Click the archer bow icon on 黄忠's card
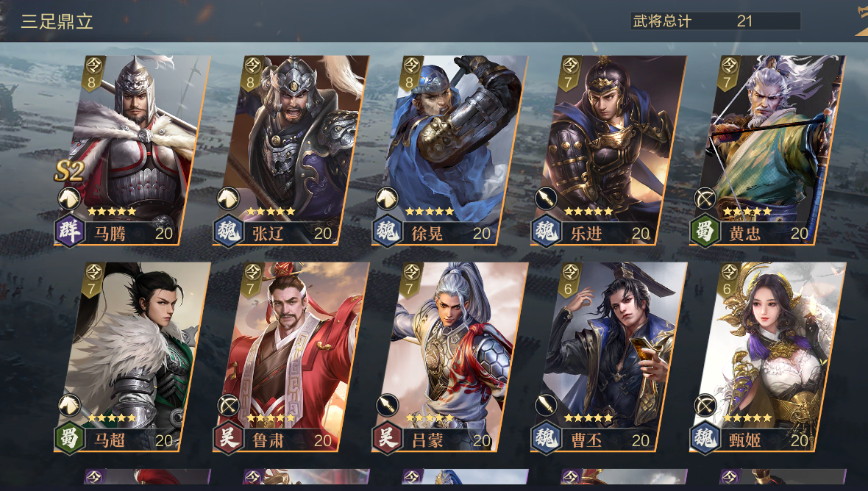The width and height of the screenshot is (868, 491). click(705, 198)
